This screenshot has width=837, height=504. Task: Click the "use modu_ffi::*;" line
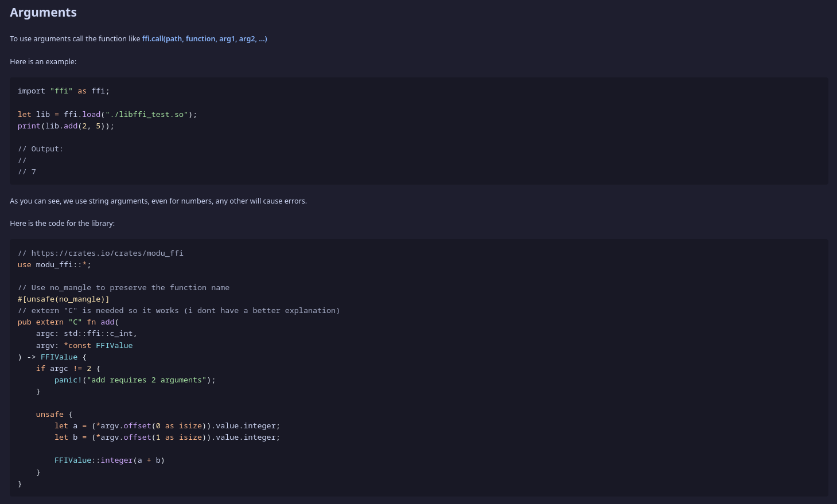click(54, 265)
